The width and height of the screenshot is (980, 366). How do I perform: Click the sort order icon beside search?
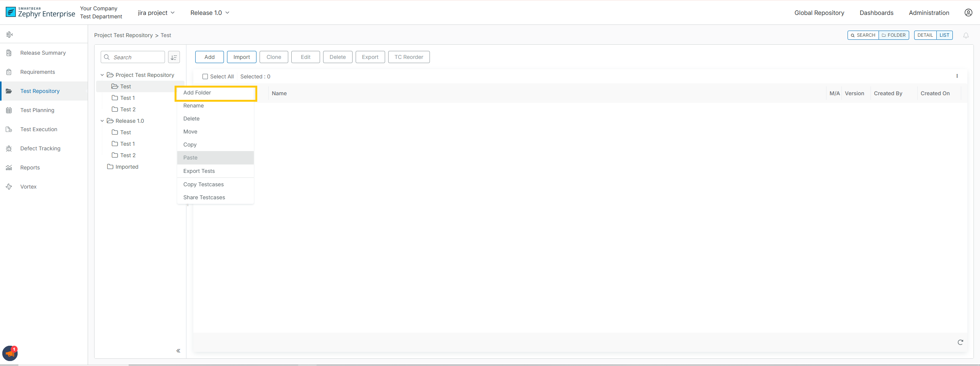click(x=174, y=57)
